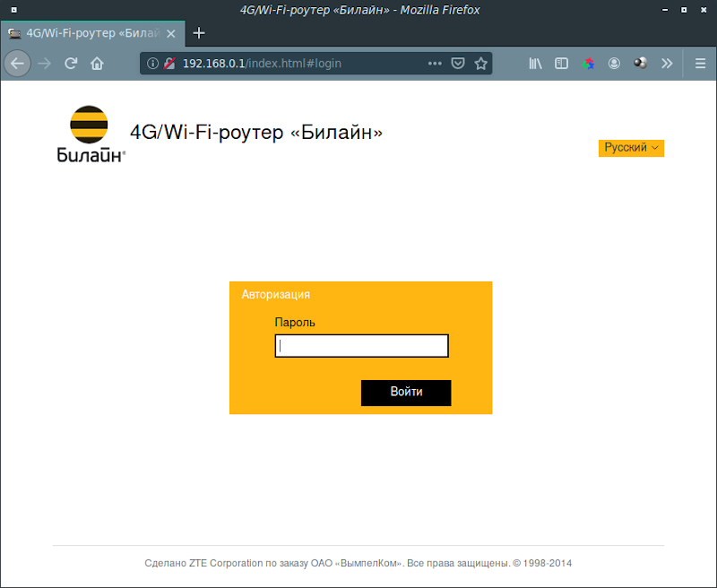Show site information icon in address bar
Viewport: 717px width, 588px height.
click(x=152, y=64)
